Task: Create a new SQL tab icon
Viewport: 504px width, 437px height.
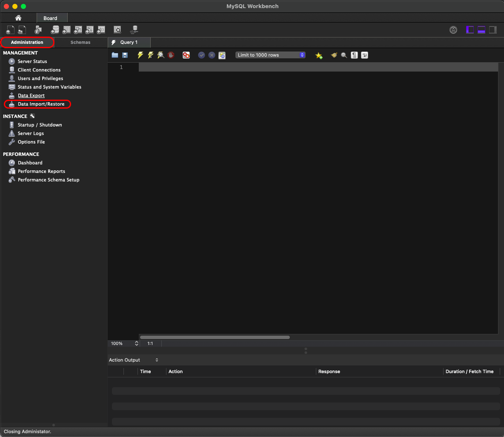Action: tap(10, 30)
